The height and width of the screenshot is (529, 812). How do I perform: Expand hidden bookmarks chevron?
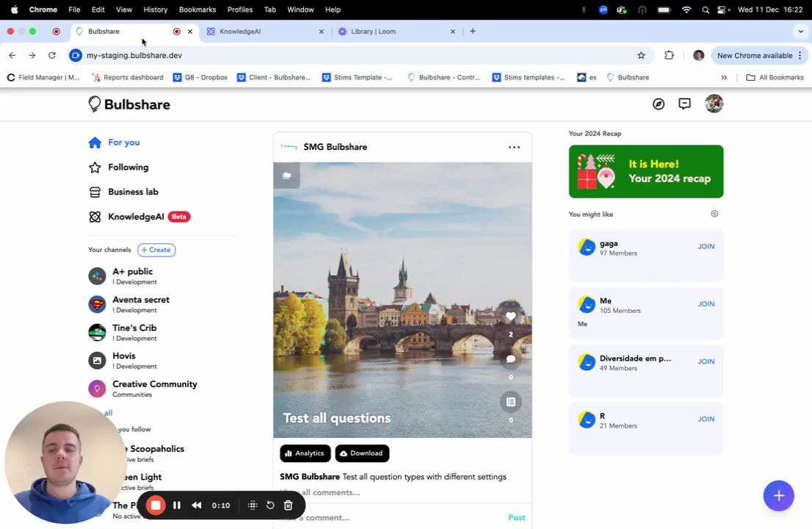pyautogui.click(x=724, y=77)
